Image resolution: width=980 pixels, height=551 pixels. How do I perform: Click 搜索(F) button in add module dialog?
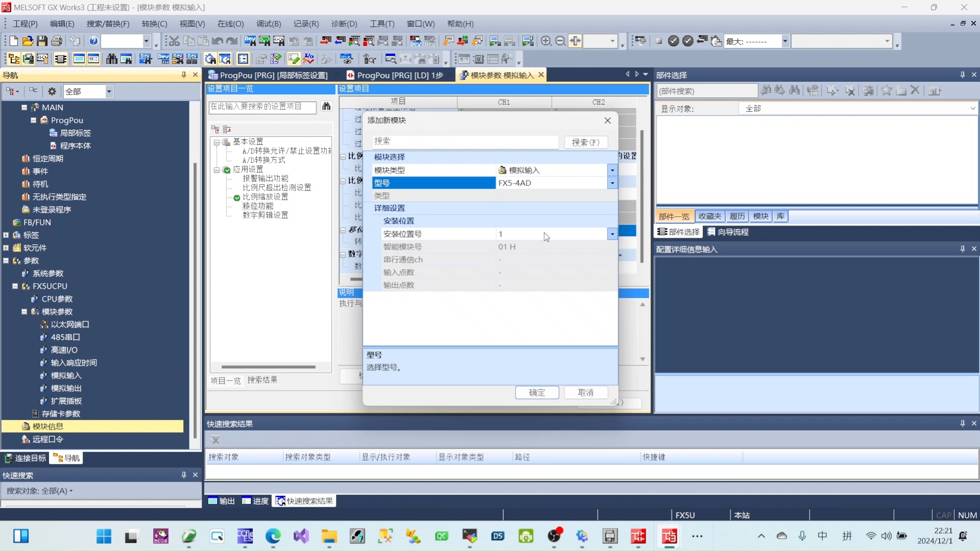[x=585, y=142]
